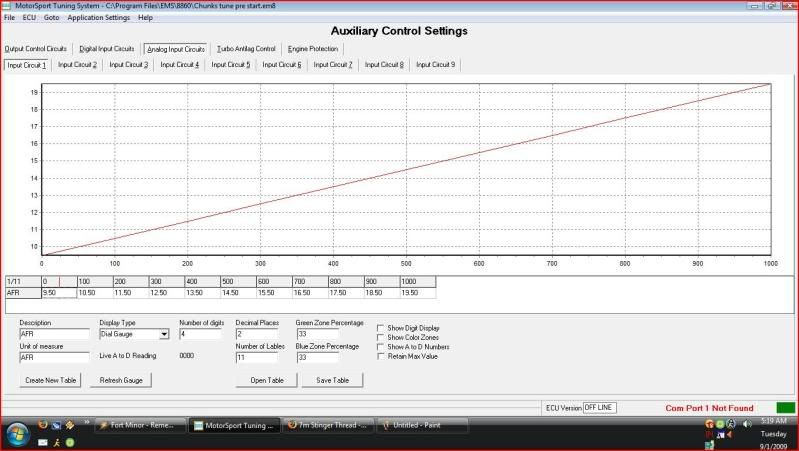Viewport: 799px width, 451px height.
Task: Click the Green Zone Percentage field
Action: pos(317,334)
